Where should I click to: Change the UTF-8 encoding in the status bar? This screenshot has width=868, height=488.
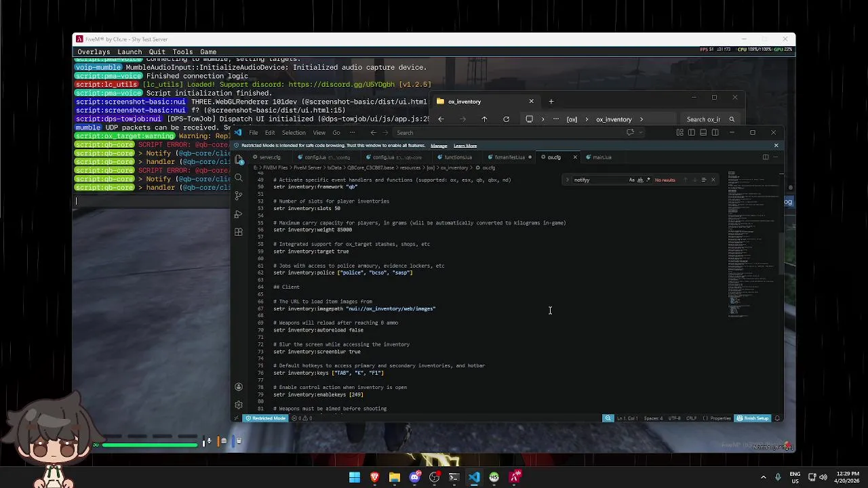[x=674, y=418]
